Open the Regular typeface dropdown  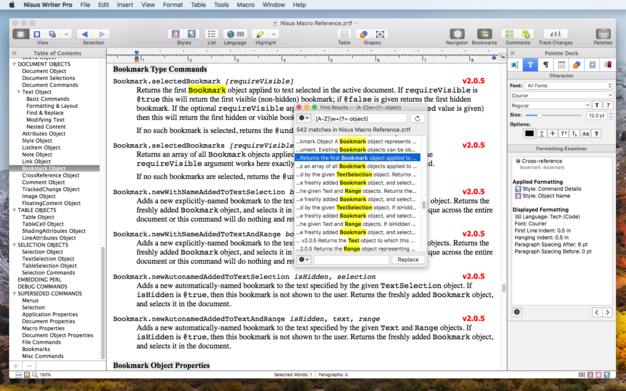[x=550, y=105]
